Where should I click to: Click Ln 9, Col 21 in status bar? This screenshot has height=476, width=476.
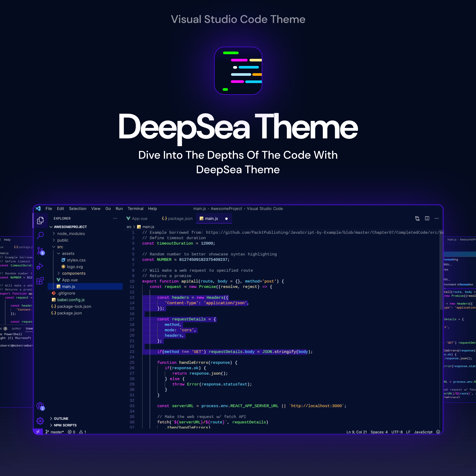coord(357,432)
